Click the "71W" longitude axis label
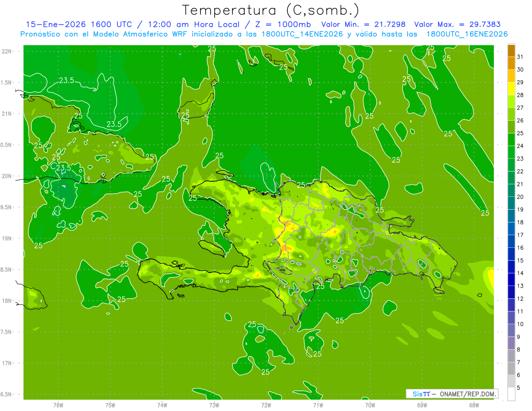 [x=318, y=405]
